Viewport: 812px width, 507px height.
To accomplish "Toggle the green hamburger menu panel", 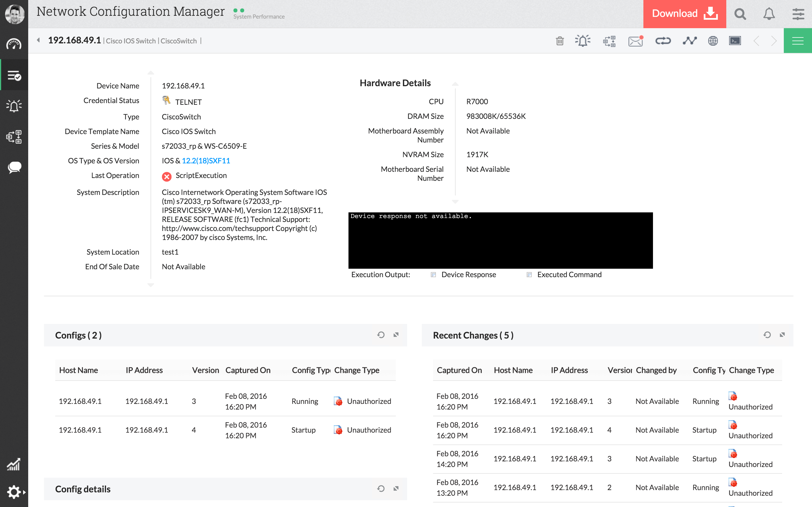I will pyautogui.click(x=798, y=41).
